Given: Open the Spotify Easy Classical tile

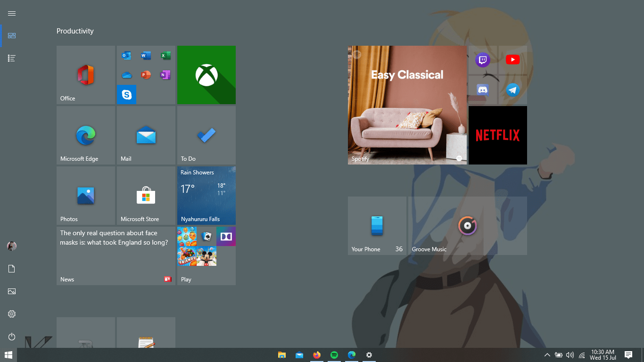Looking at the screenshot, I should pyautogui.click(x=407, y=105).
